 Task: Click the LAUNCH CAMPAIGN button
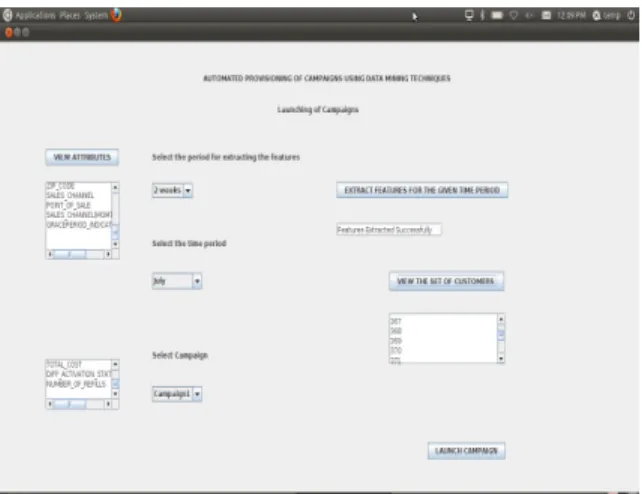click(466, 451)
